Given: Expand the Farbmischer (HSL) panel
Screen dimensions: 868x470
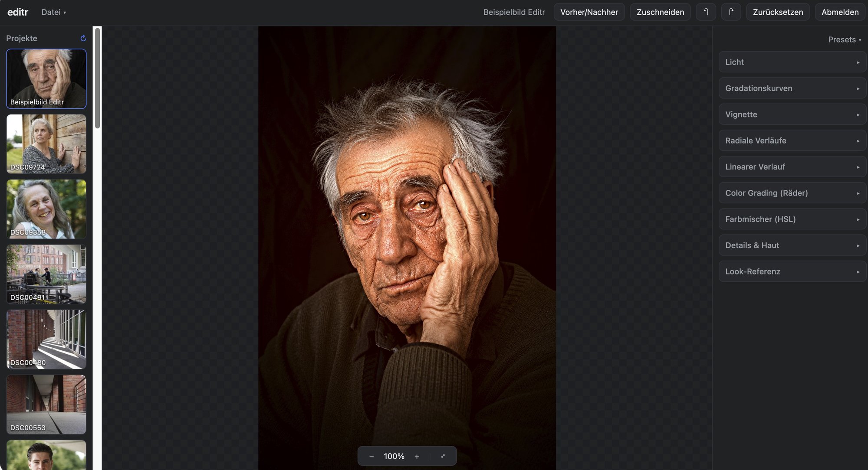Looking at the screenshot, I should pyautogui.click(x=792, y=219).
